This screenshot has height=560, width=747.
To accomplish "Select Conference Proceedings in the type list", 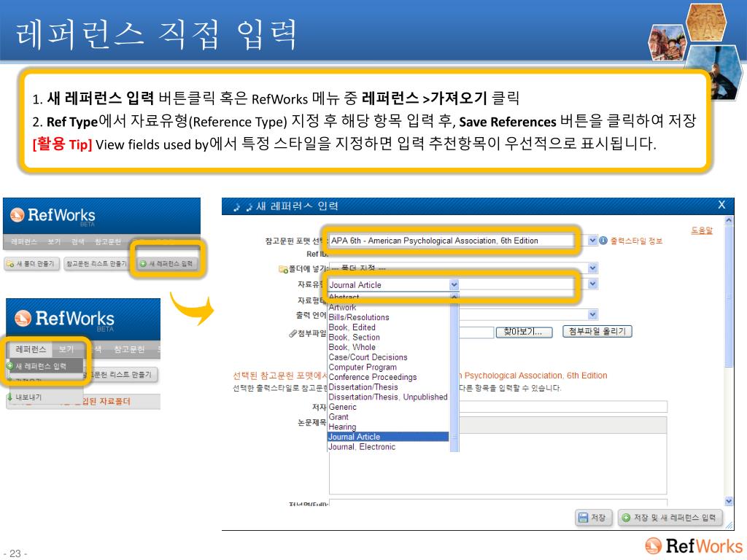I will point(388,378).
